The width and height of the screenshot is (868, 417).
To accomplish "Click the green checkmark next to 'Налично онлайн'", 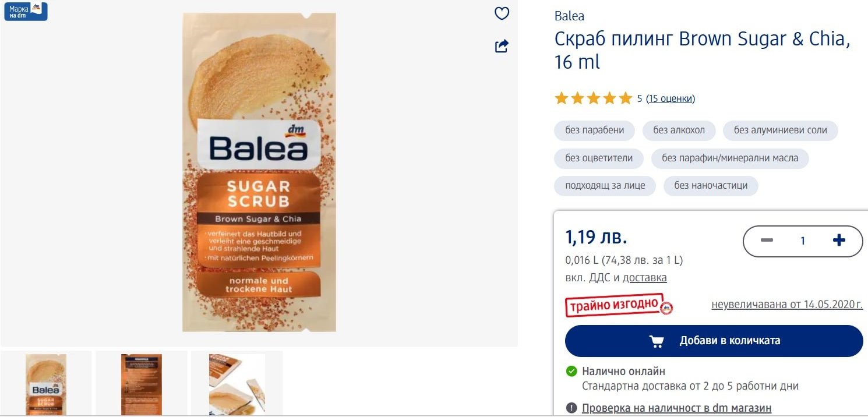I will coord(571,371).
